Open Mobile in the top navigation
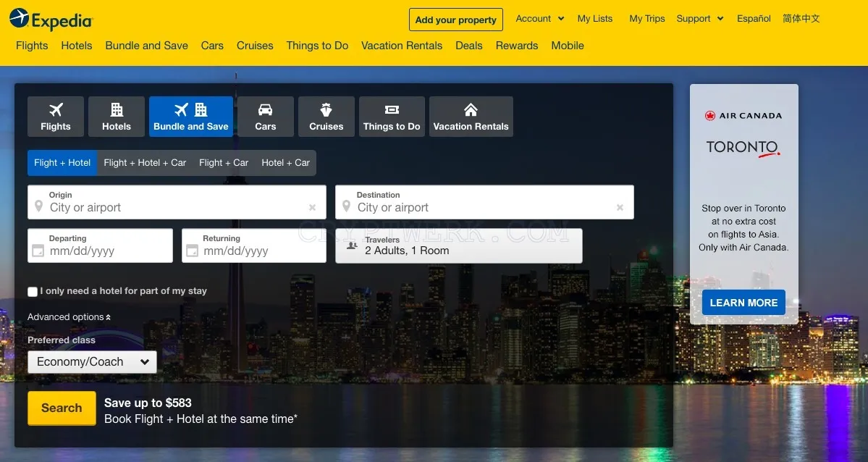 [568, 46]
